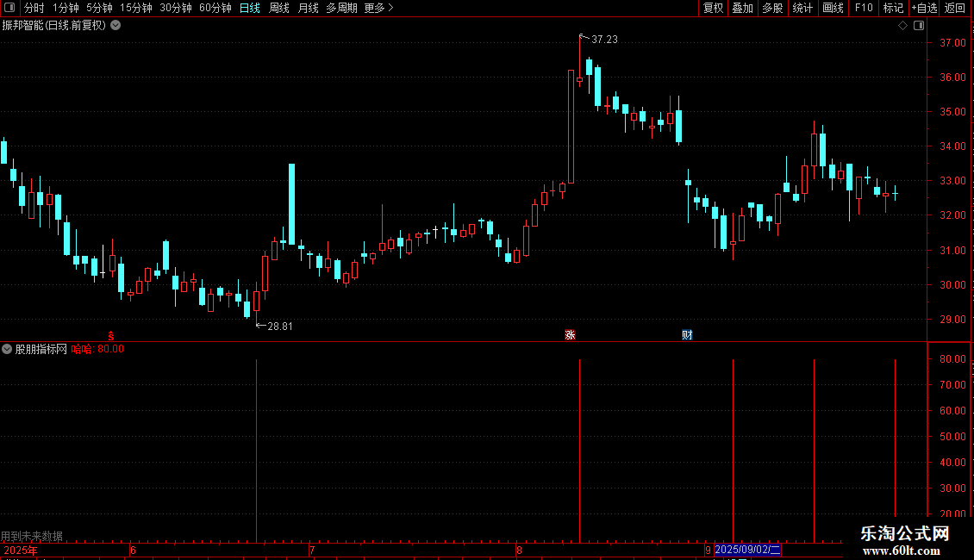
Task: Select the 60分钟 period
Action: 215,8
